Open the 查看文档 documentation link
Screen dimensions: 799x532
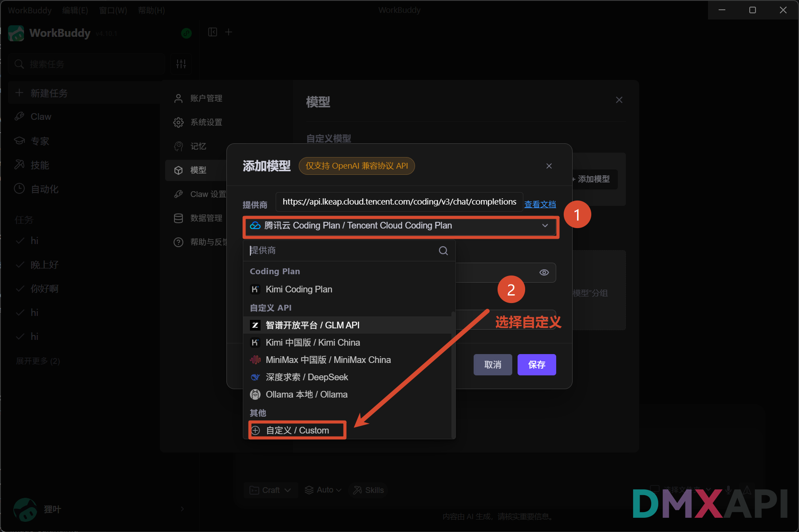coord(540,205)
